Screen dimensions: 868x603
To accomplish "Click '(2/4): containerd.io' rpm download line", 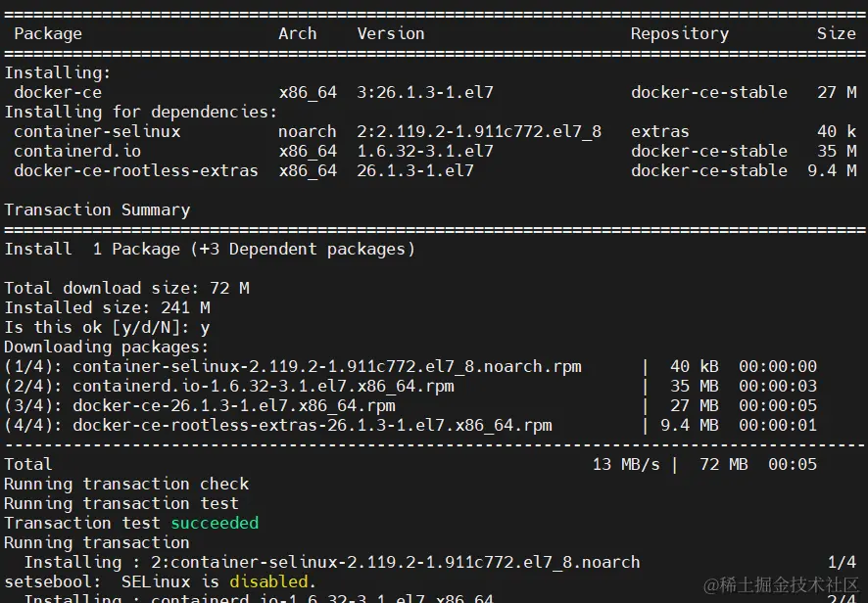I will point(410,386).
